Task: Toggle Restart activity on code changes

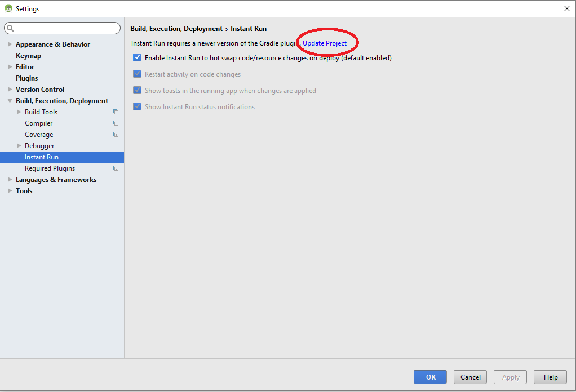Action: coord(137,74)
